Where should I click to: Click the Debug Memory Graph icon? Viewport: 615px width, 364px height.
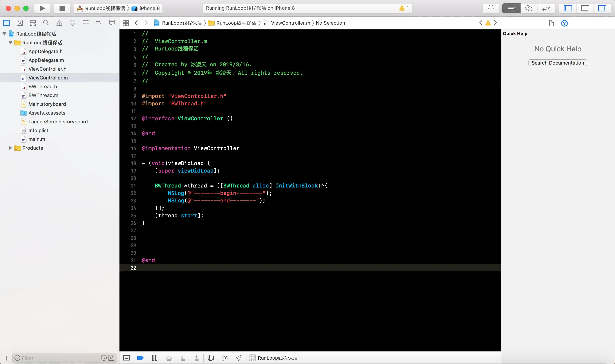224,358
